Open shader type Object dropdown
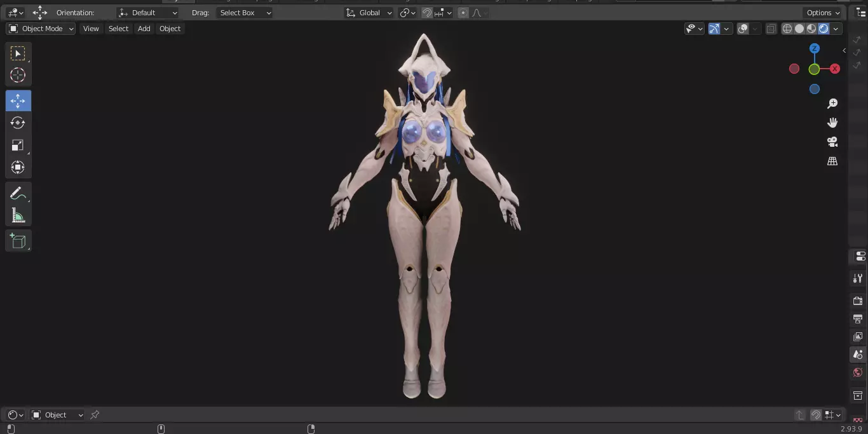 point(57,415)
